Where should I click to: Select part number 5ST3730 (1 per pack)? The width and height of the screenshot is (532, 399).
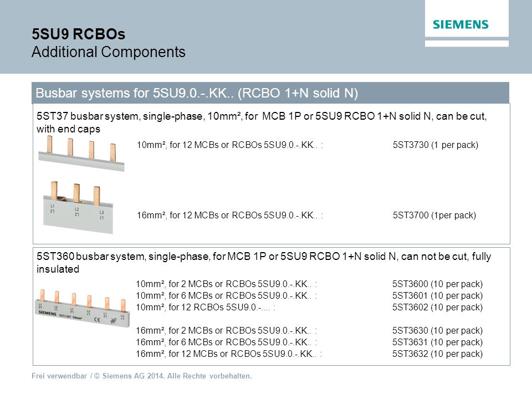coord(436,145)
